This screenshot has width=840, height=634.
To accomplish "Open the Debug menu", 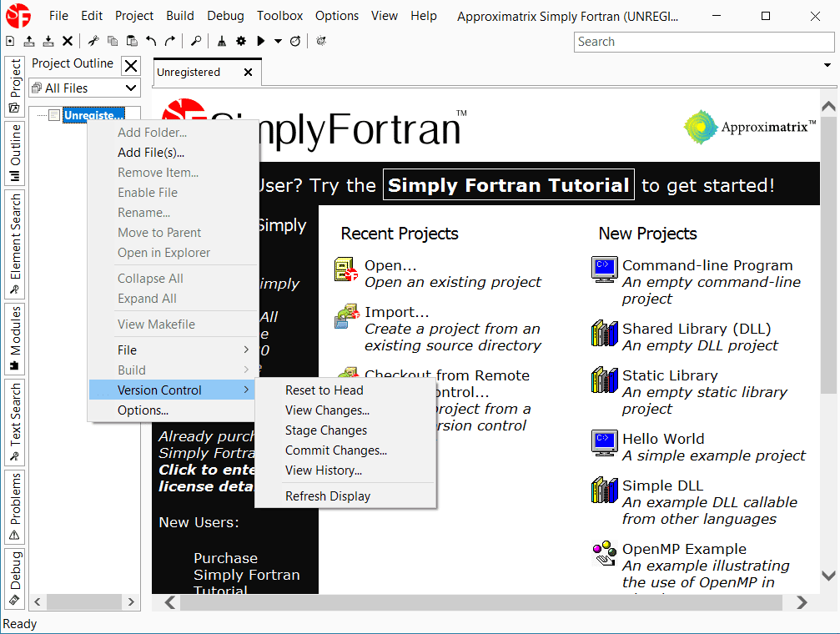I will pos(225,16).
